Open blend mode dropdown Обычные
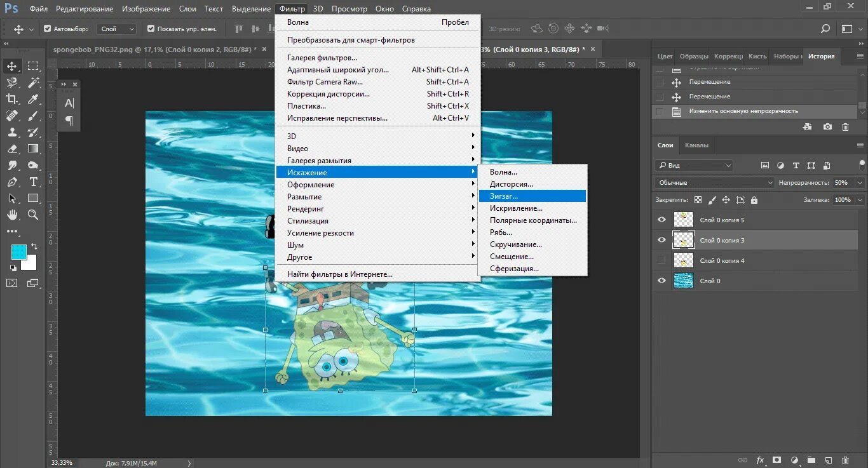The image size is (868, 468). [x=714, y=183]
